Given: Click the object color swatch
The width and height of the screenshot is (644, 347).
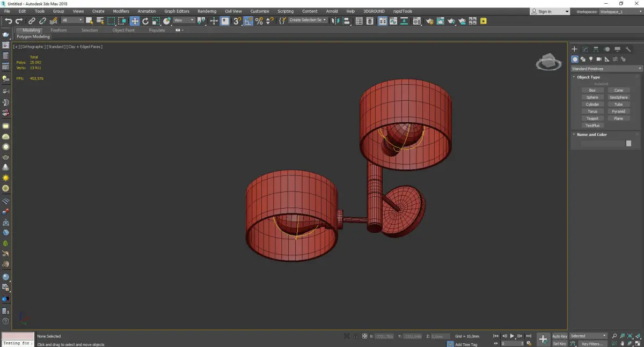Looking at the screenshot, I should click(628, 144).
